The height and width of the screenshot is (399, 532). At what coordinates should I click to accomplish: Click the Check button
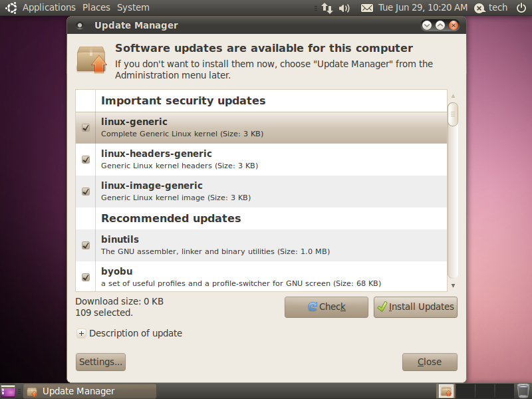point(327,307)
